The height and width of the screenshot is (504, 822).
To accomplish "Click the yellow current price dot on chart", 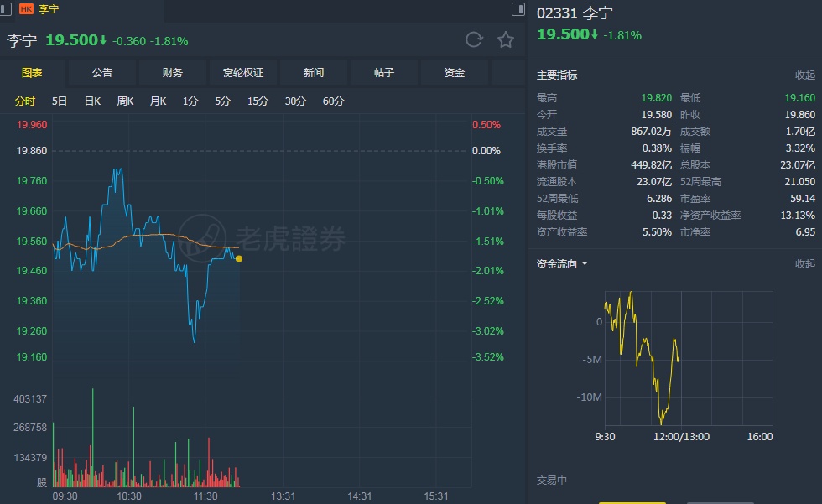I will click(239, 258).
